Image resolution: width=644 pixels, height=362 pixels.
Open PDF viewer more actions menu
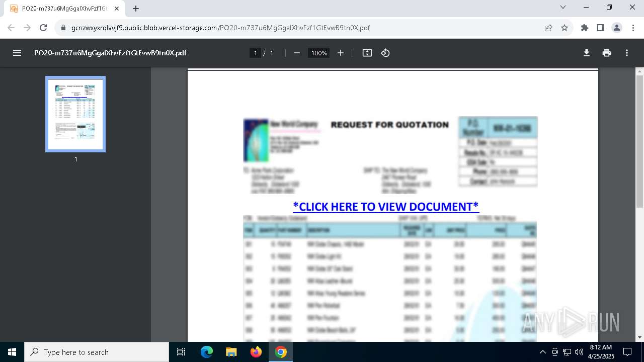click(x=627, y=53)
